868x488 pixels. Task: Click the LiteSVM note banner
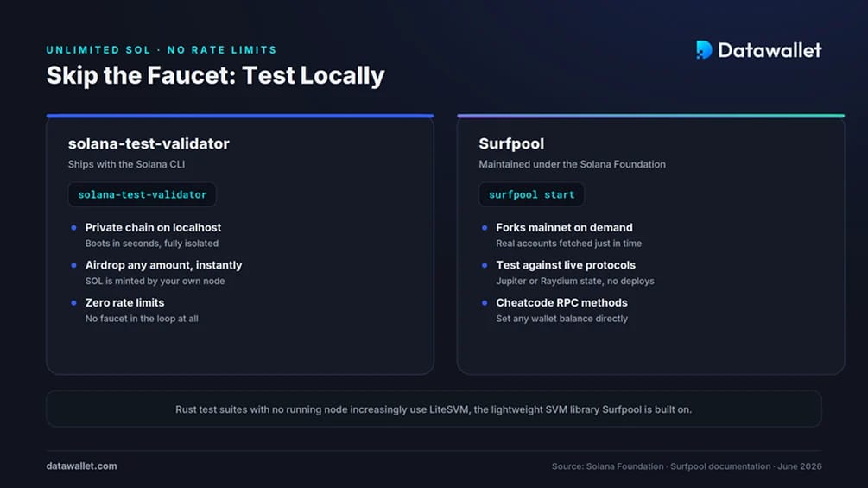point(434,409)
